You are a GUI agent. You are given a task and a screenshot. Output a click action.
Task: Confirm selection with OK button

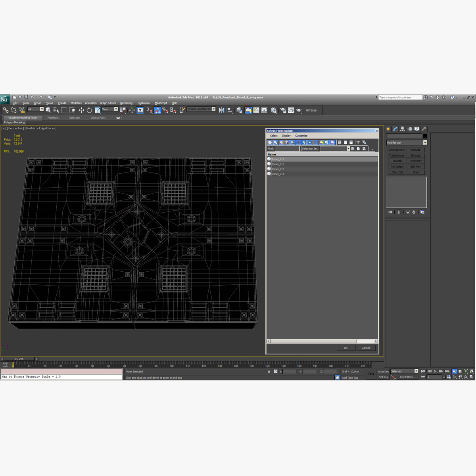[x=345, y=348]
